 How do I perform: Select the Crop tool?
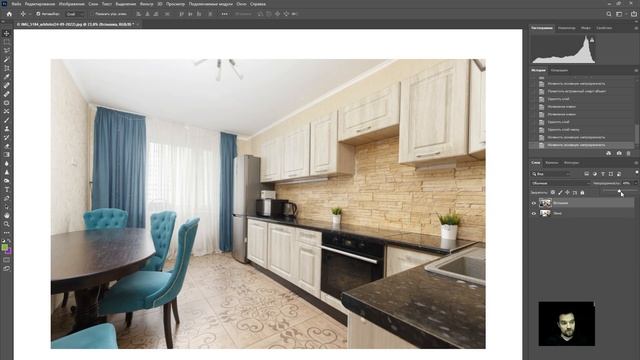[7, 68]
